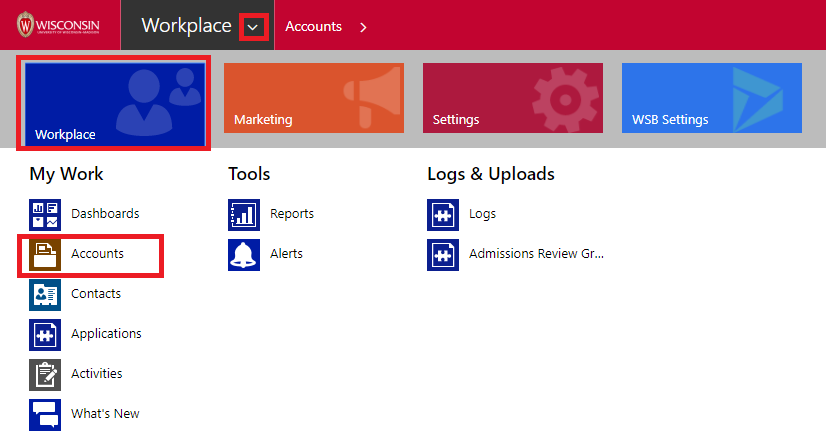Viewport: 826px width, 445px height.
Task: Switch to the Marketing module tile
Action: click(313, 98)
